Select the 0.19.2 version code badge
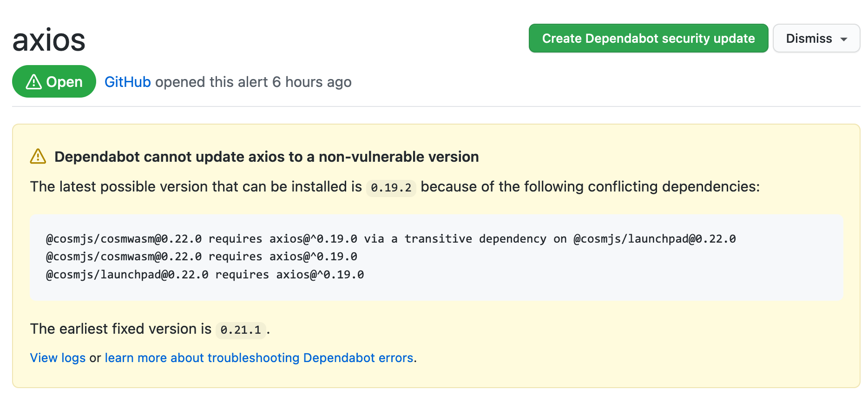Screen dimensions: 868x396 (391, 188)
